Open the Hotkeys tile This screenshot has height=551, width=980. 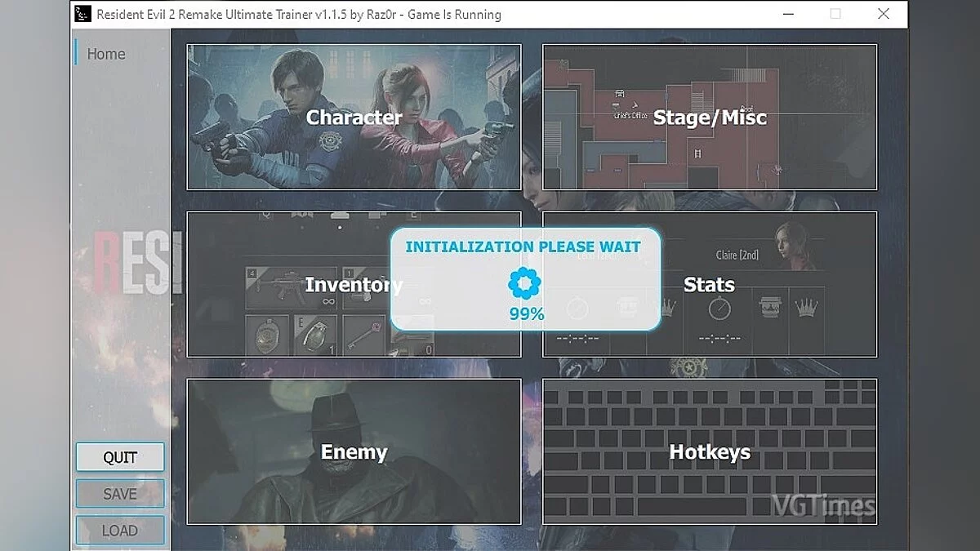tap(710, 451)
